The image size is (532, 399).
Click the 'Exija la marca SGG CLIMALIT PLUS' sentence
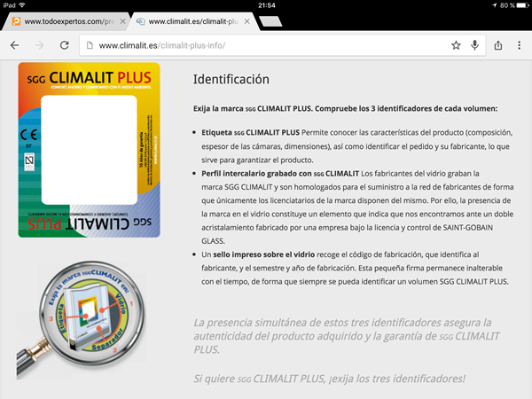click(346, 108)
